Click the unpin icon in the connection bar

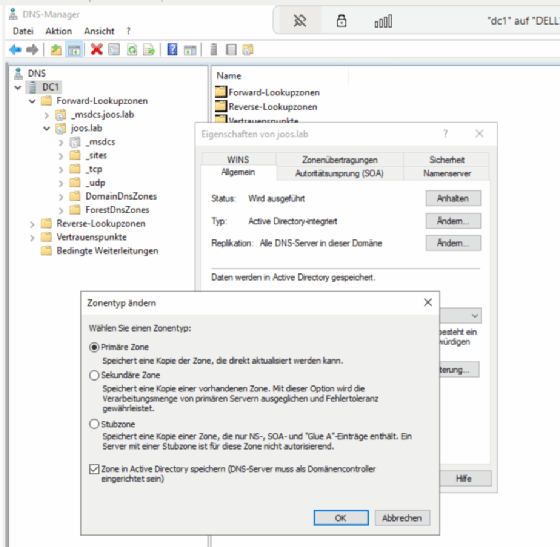(300, 21)
